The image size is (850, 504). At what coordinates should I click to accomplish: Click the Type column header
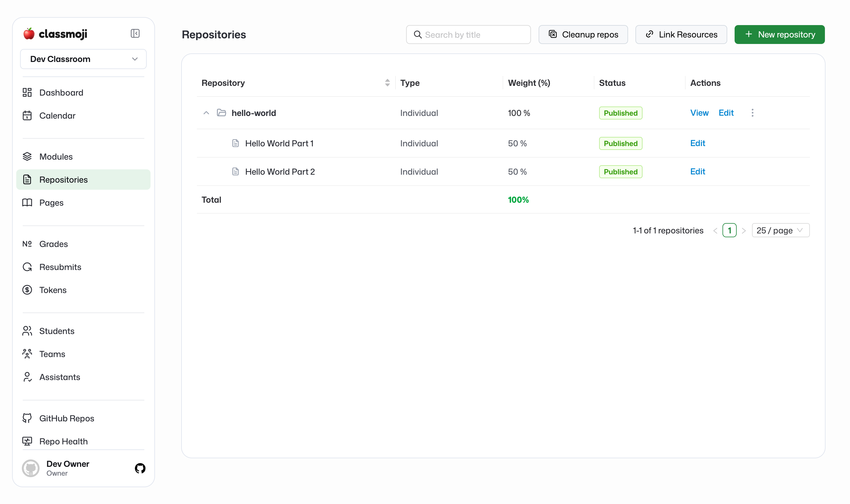[x=410, y=83]
